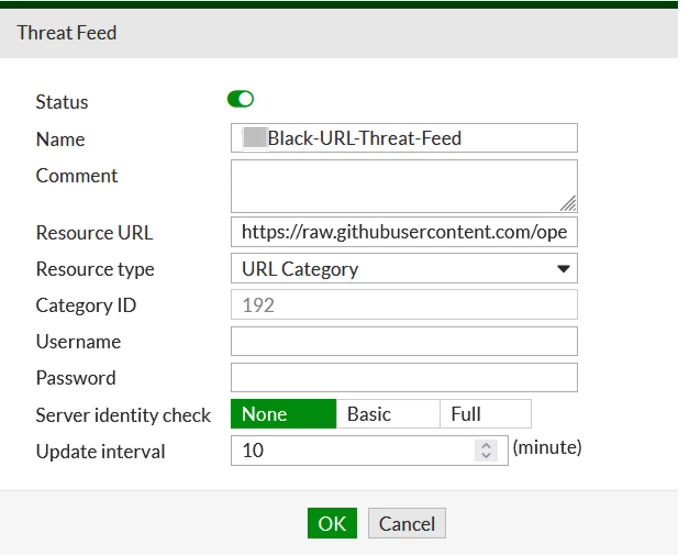
Task: Click the Username field
Action: (404, 341)
